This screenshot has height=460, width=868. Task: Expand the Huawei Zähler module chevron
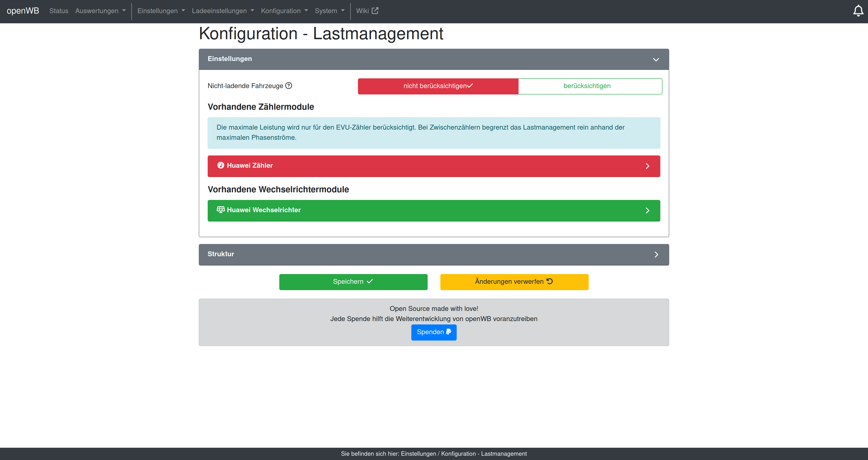point(647,166)
